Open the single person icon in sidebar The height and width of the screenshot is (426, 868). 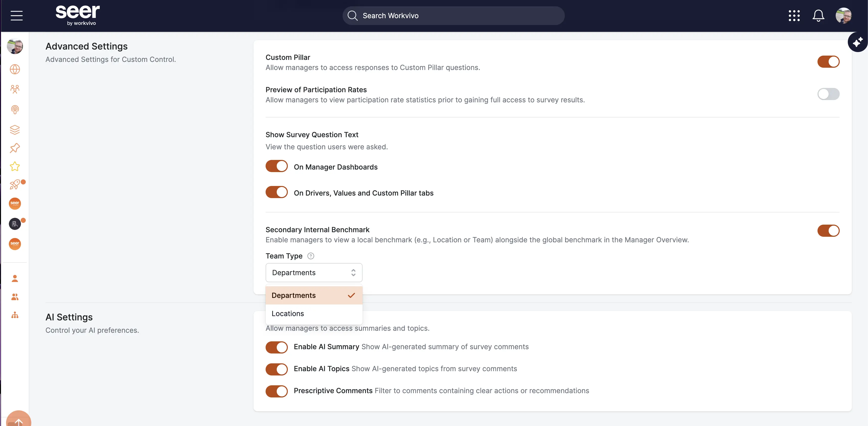(15, 279)
